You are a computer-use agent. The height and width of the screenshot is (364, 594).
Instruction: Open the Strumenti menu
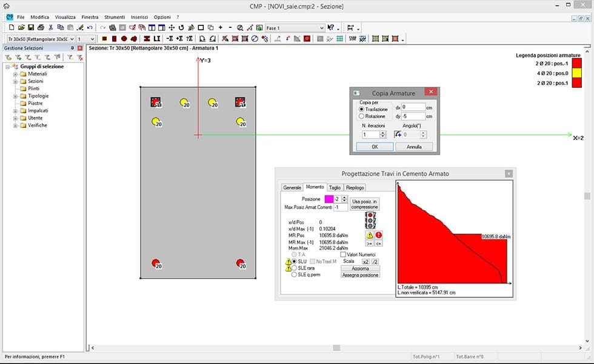113,17
